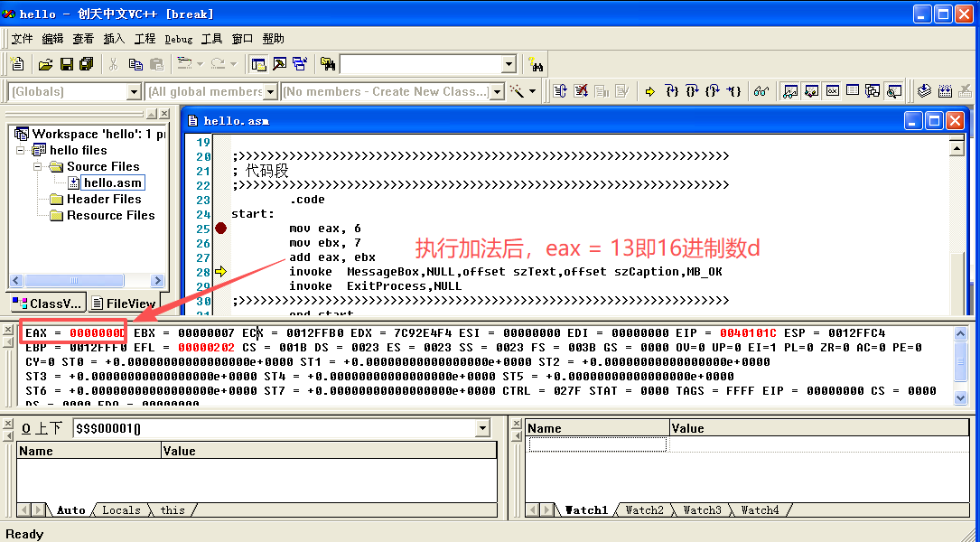This screenshot has height=542, width=980.
Task: Open the Debug menu
Action: (179, 39)
